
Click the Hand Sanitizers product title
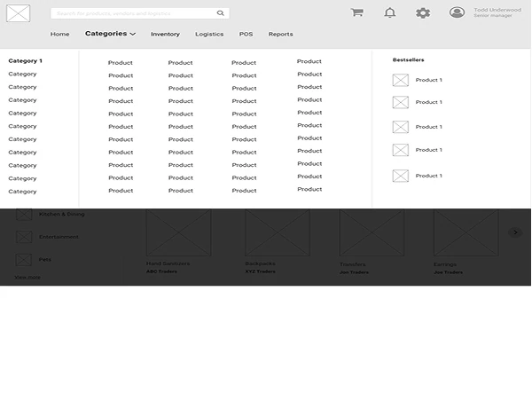[x=168, y=263]
